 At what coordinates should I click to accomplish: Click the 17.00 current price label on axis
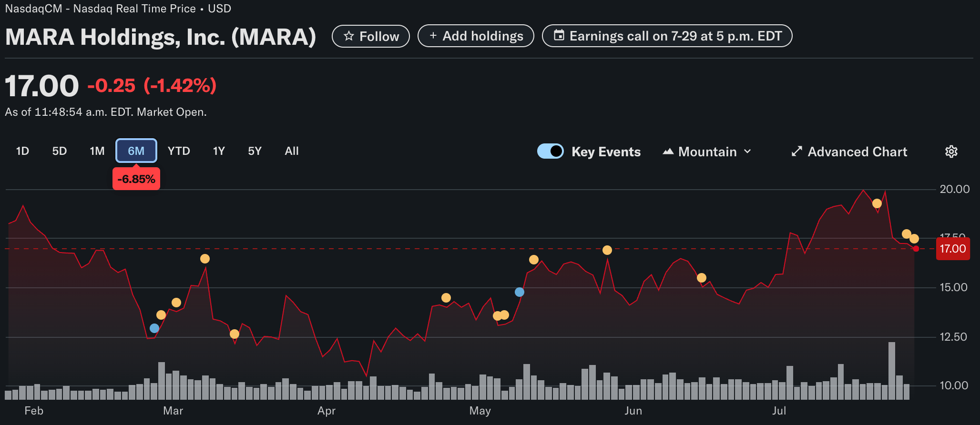[x=952, y=249]
